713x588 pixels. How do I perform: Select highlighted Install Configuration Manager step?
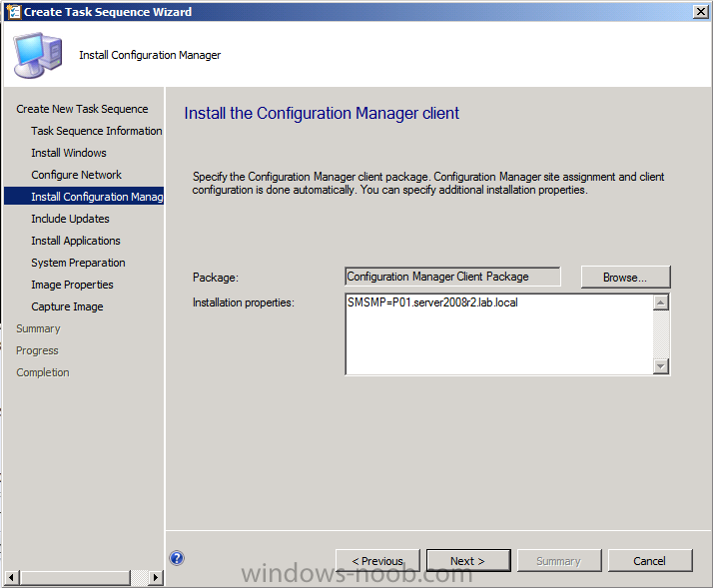84,197
